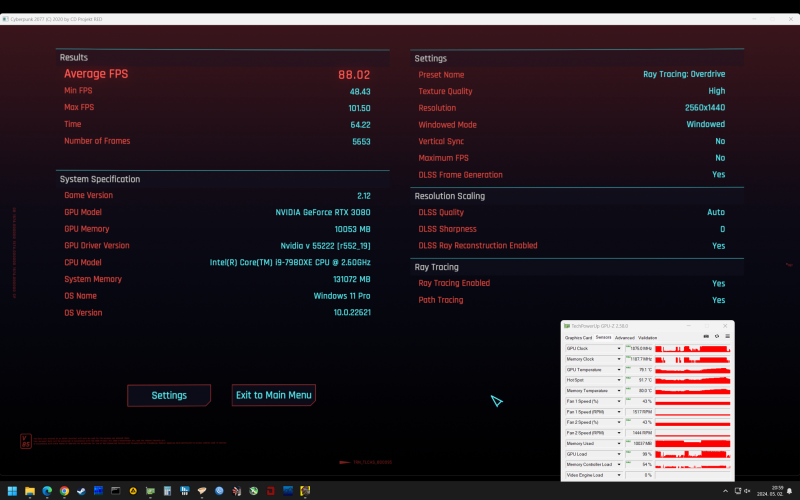Open Steam from taskbar
The height and width of the screenshot is (500, 800).
(81, 491)
